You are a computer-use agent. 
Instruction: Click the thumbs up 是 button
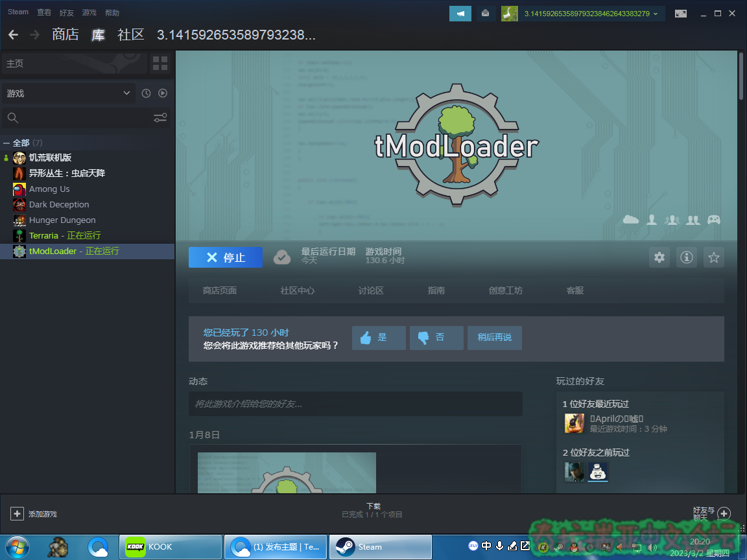pos(379,338)
